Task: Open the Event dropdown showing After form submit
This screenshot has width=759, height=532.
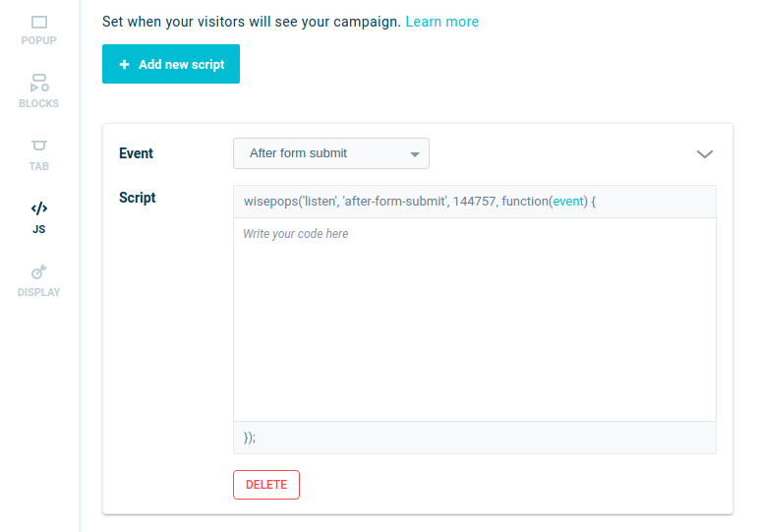Action: 331,153
